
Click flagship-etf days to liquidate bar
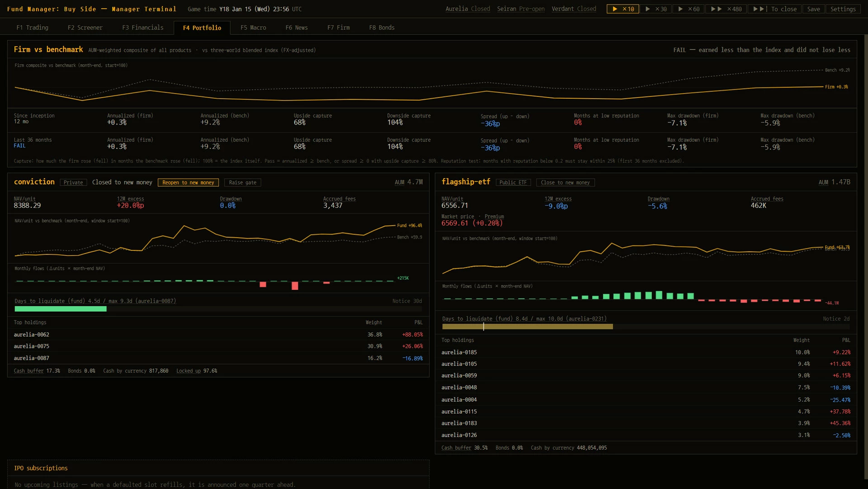(x=645, y=326)
